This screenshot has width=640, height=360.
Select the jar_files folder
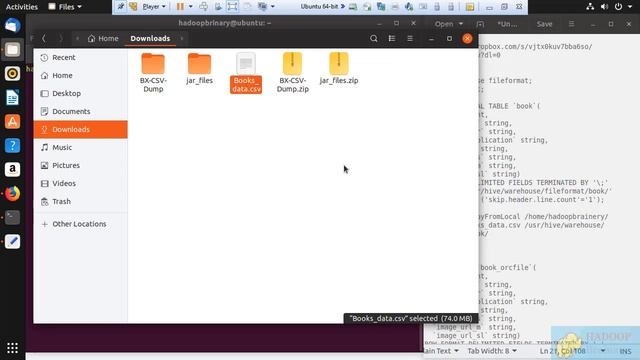point(200,69)
